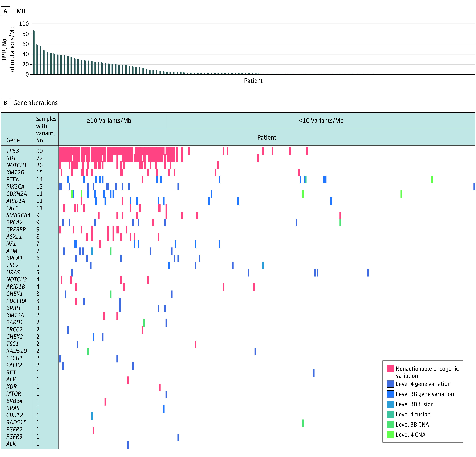Highlight the NOTCH3 gene label
Viewport: 476px width, 457px height.
pos(17,279)
